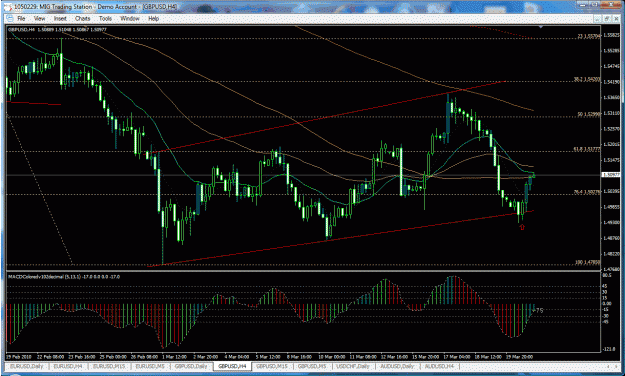Click the -121.8 value on MACD scale
The height and width of the screenshot is (376, 625).
609,349
